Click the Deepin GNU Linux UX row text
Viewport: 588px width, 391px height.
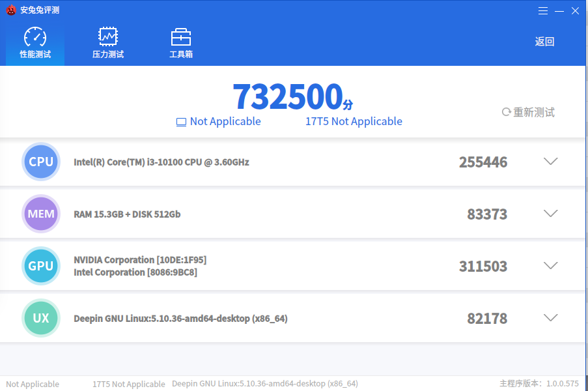(x=181, y=319)
